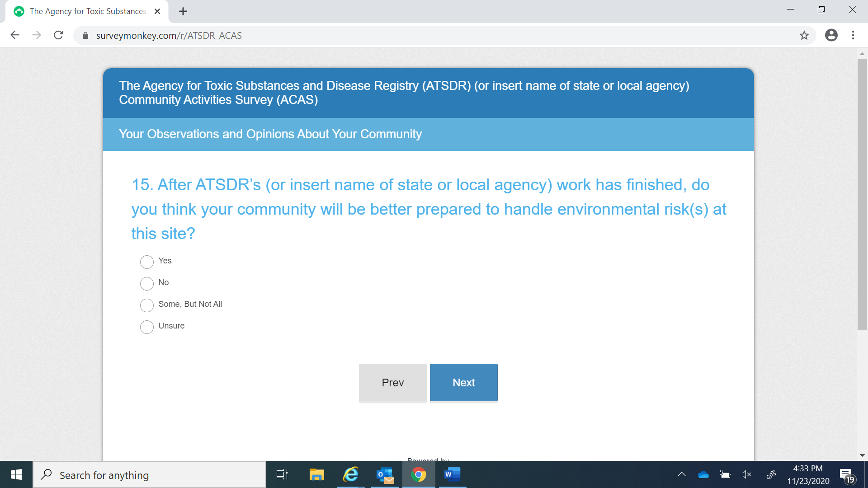Open Chrome's three-dot menu
This screenshot has height=488, width=868.
click(x=853, y=35)
